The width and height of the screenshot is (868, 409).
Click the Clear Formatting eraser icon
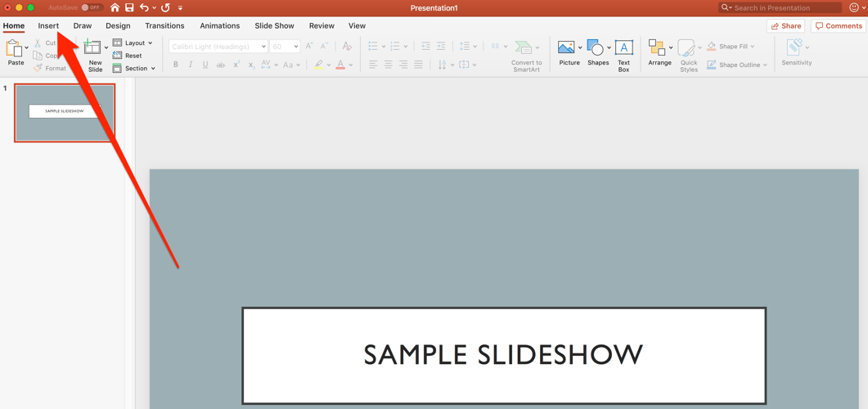click(x=347, y=47)
